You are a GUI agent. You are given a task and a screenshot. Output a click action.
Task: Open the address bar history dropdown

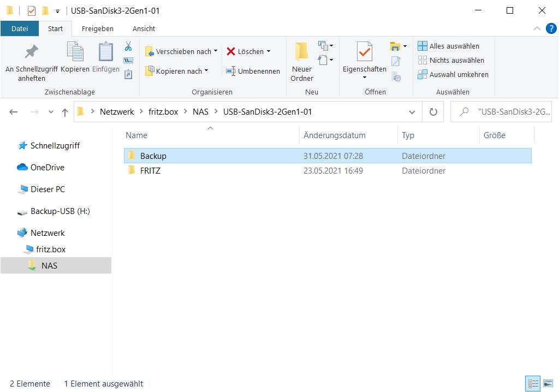tap(412, 112)
